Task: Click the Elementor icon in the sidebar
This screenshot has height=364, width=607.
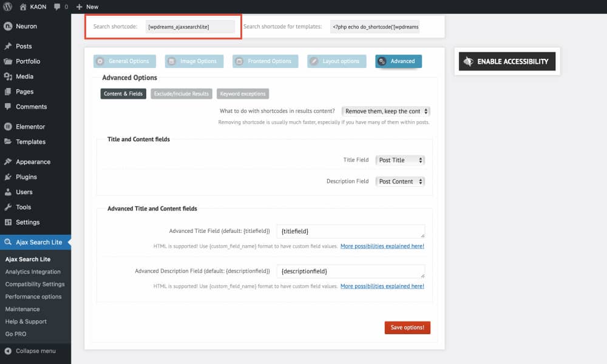Action: (7, 126)
